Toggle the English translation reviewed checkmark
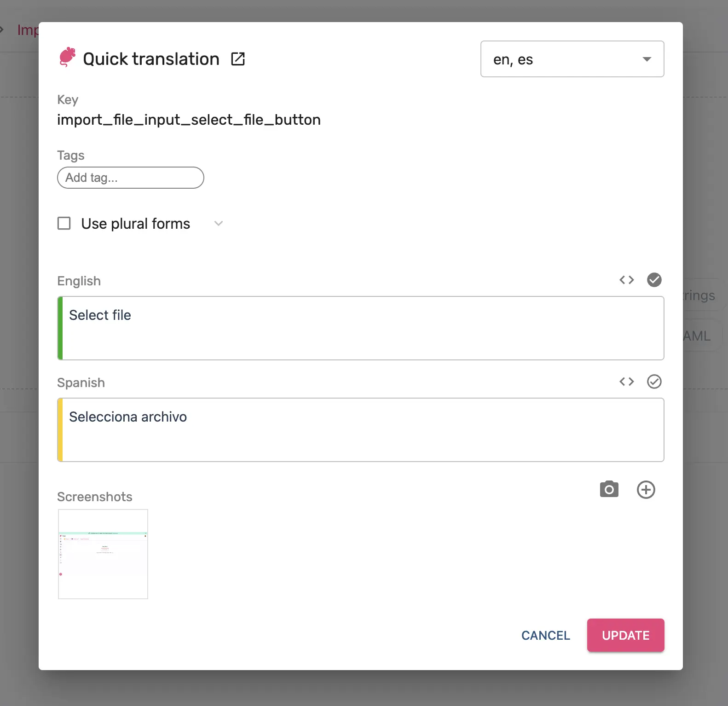 point(654,280)
